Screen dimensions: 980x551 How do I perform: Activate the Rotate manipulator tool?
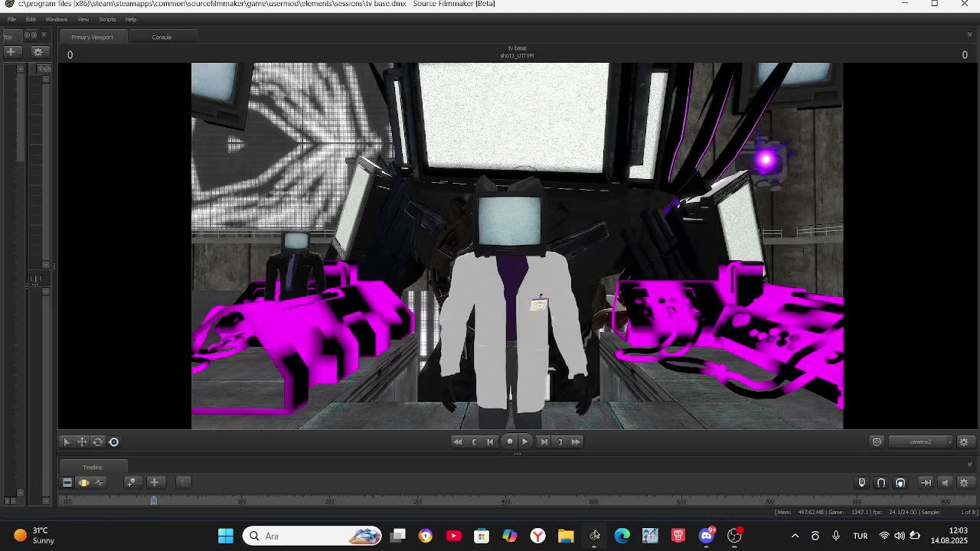point(98,442)
